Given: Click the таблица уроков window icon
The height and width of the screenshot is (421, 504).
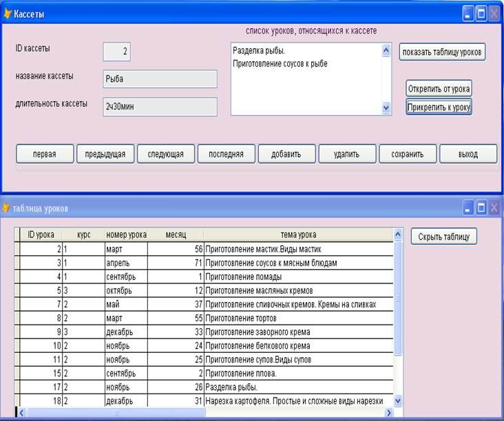Looking at the screenshot, I should tap(7, 208).
